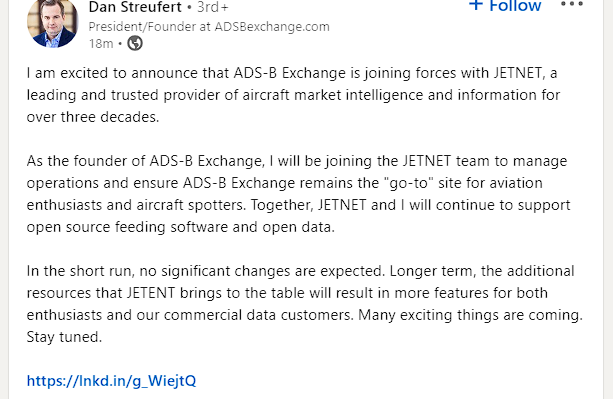The height and width of the screenshot is (399, 613).
Task: Click the misspelled word JETENT
Action: 151,293
